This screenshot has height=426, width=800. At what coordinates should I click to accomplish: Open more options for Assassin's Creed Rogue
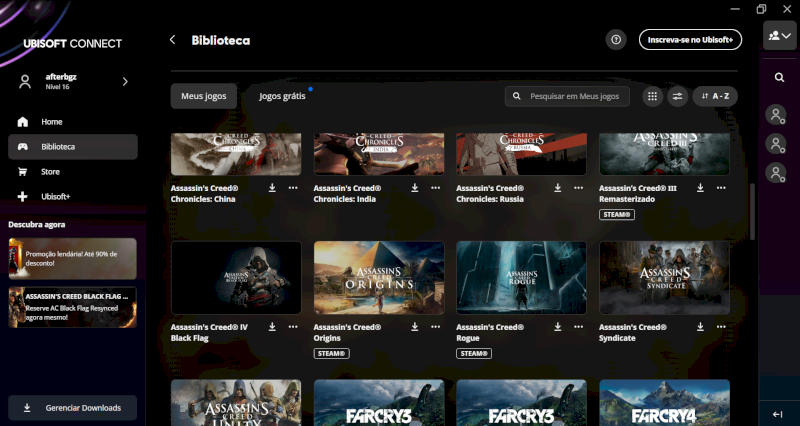pos(579,327)
